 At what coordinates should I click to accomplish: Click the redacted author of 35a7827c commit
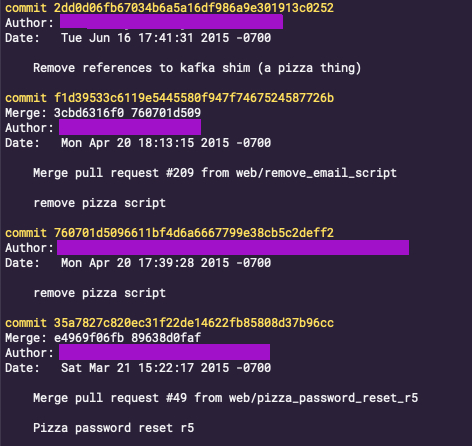[164, 352]
